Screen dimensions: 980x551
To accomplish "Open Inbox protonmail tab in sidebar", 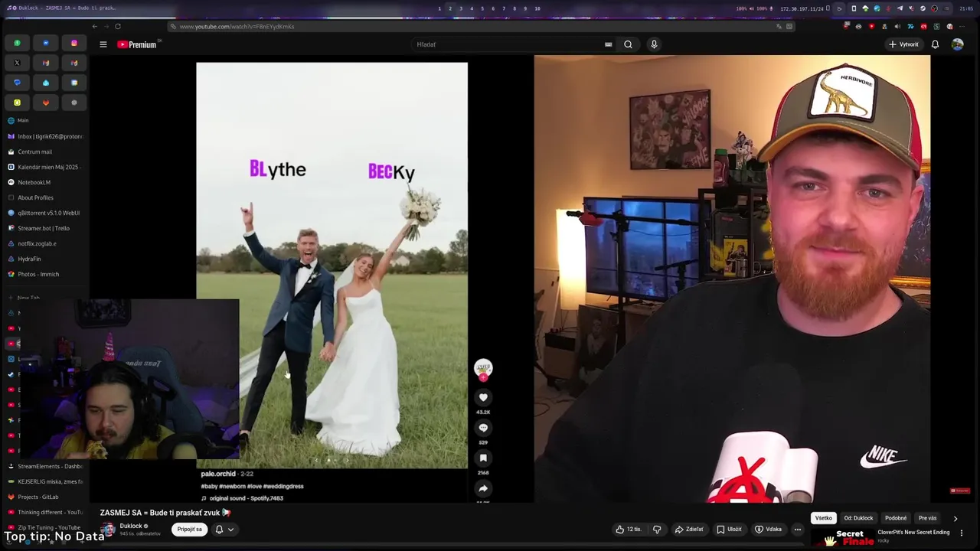I will [45, 136].
